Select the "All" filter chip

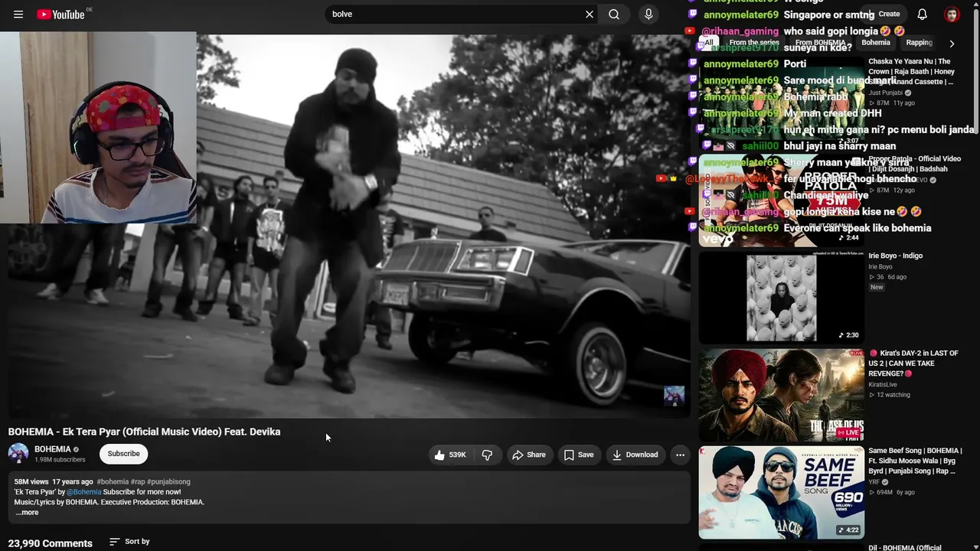[709, 43]
